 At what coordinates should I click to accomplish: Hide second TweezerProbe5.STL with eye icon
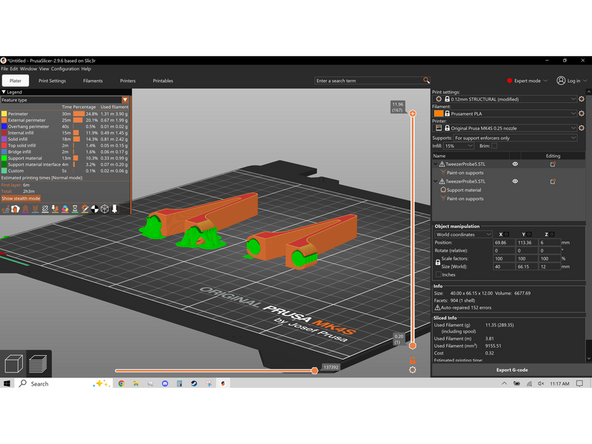(515, 181)
